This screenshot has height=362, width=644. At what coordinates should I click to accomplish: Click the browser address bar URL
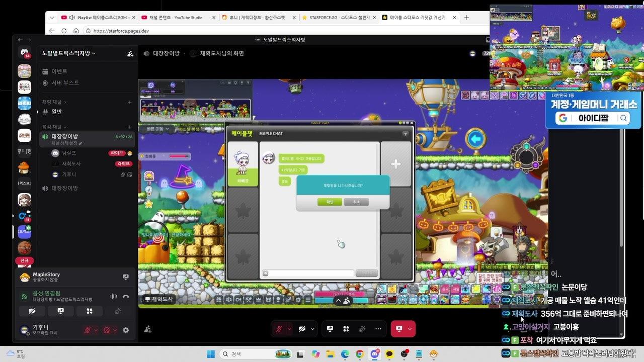pos(121,31)
